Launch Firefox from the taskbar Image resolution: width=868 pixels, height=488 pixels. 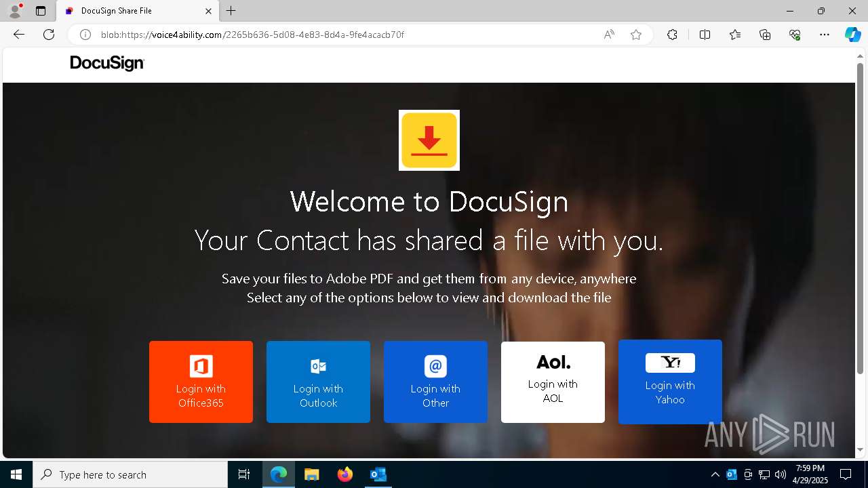tap(344, 474)
